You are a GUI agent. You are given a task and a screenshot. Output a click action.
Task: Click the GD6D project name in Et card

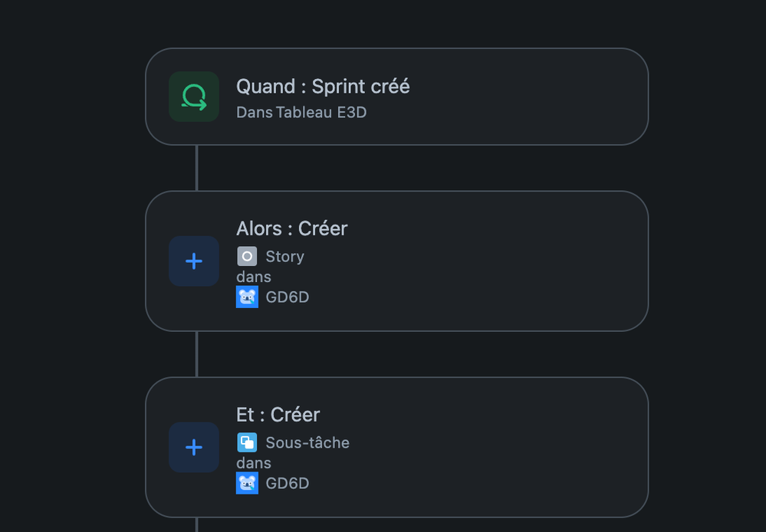tap(288, 483)
